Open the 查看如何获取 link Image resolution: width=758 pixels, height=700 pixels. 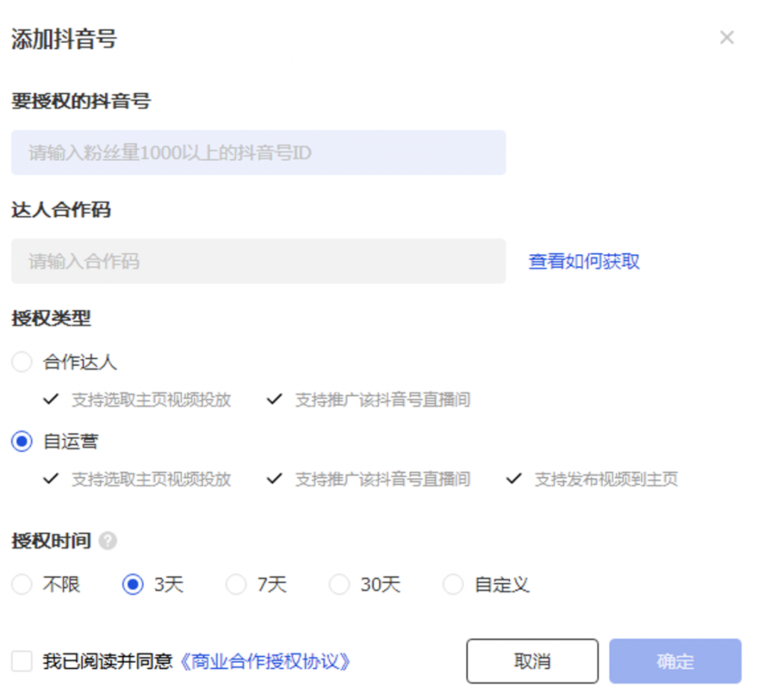pos(583,261)
